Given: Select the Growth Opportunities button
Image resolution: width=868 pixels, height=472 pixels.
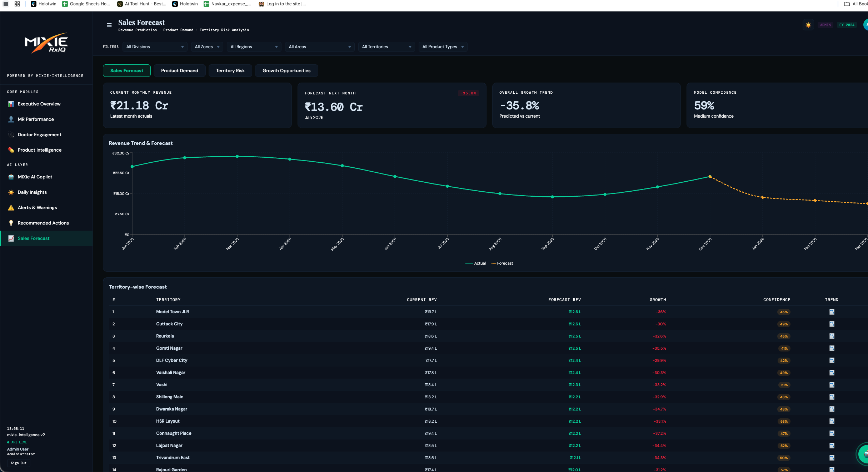Looking at the screenshot, I should [x=286, y=70].
